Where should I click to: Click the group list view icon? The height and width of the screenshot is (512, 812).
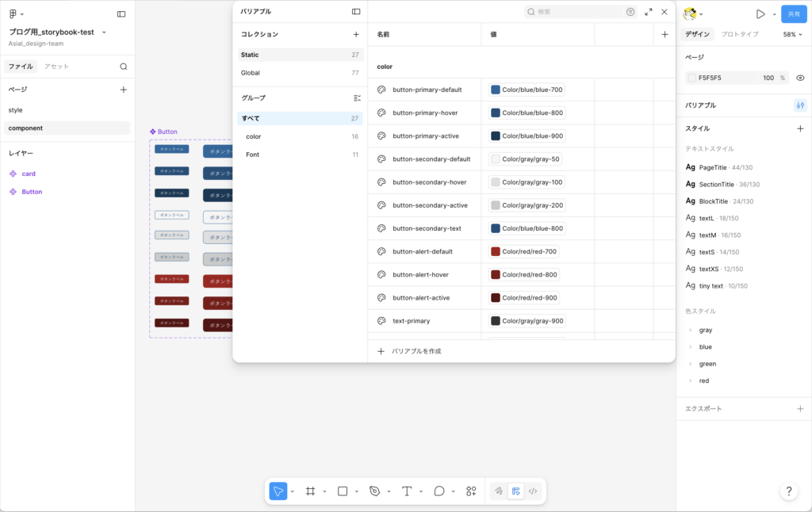tap(357, 97)
